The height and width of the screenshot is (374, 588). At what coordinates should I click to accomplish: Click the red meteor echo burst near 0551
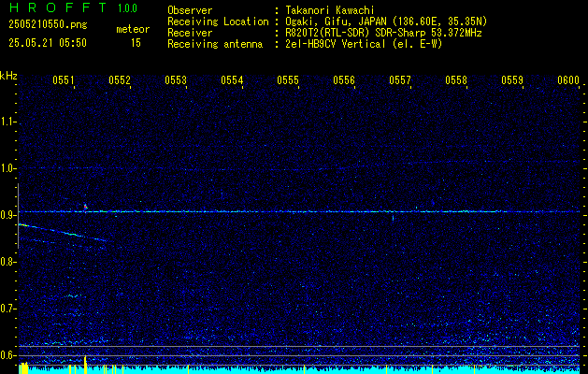[x=85, y=207]
